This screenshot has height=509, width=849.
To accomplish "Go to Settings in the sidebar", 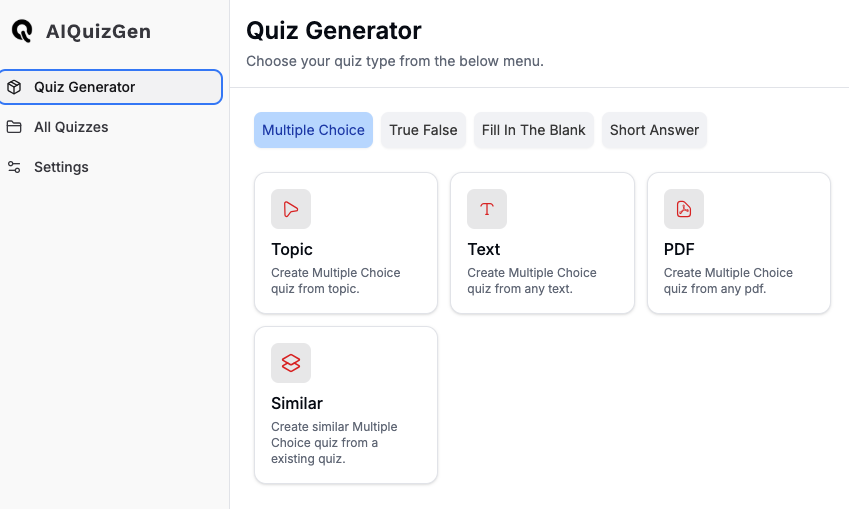I will coord(61,167).
